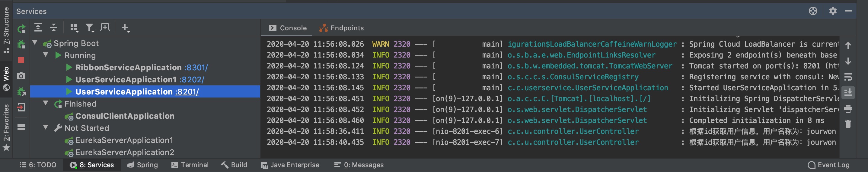Click the print console icon

click(x=848, y=109)
